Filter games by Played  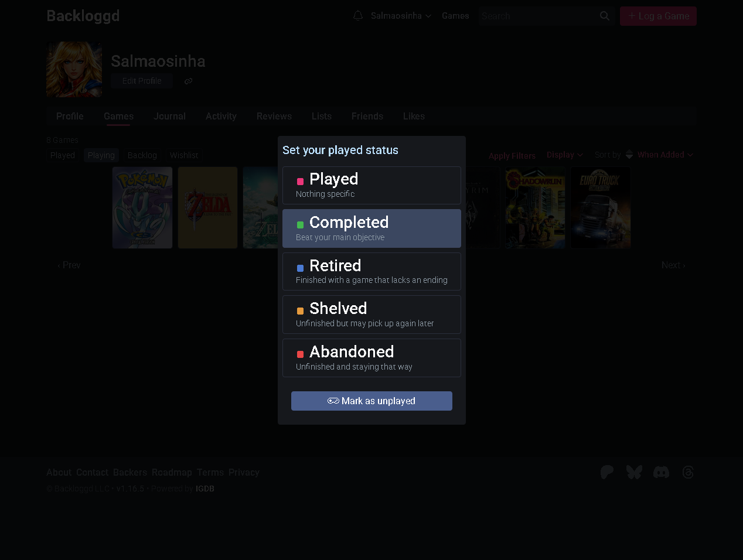pyautogui.click(x=63, y=155)
